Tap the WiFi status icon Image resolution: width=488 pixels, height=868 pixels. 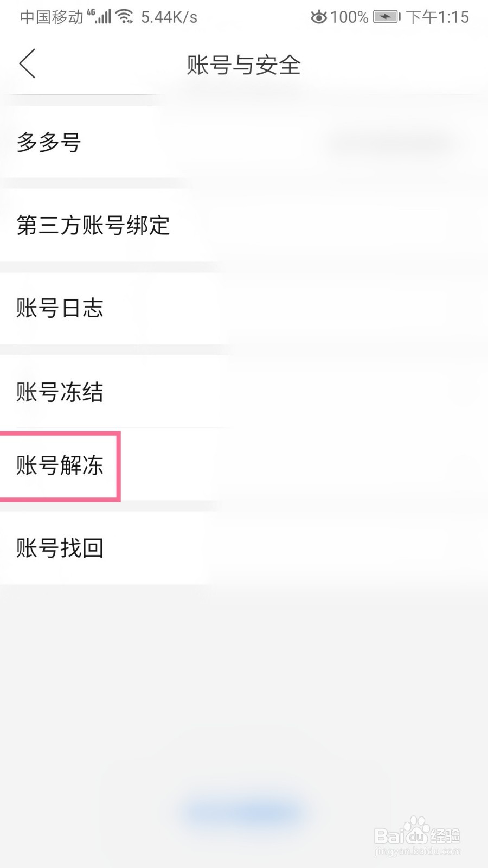coord(125,17)
